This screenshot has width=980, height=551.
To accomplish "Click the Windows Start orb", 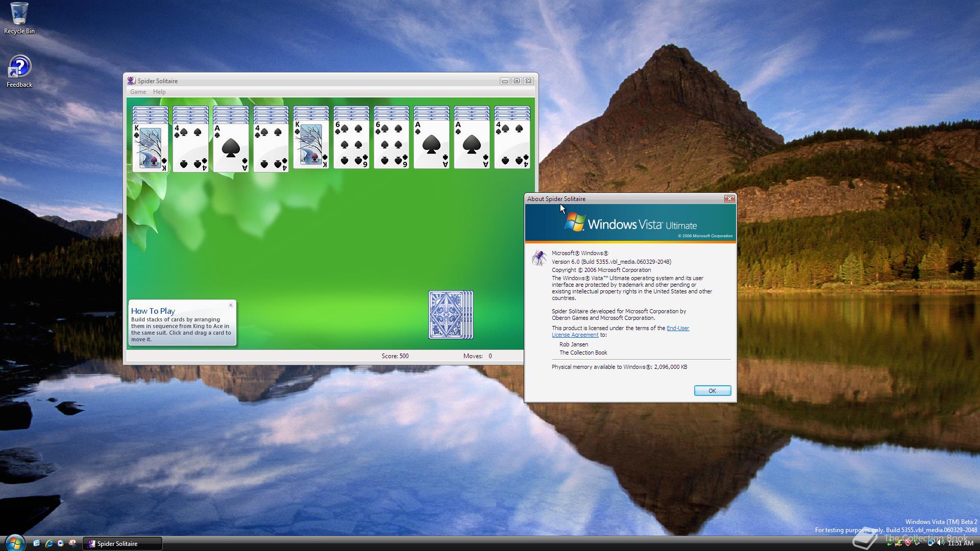I will coord(14,543).
